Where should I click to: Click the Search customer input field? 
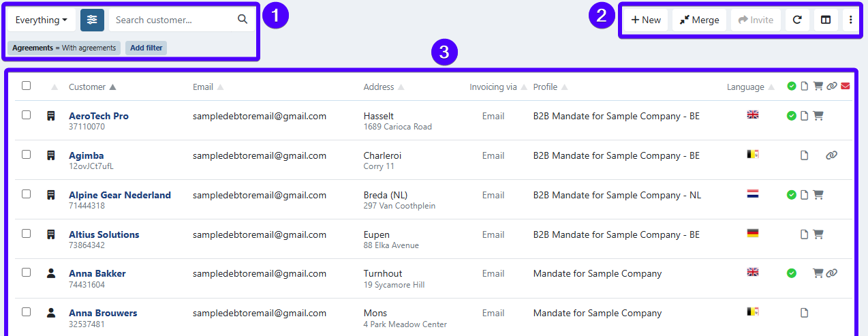tap(174, 20)
